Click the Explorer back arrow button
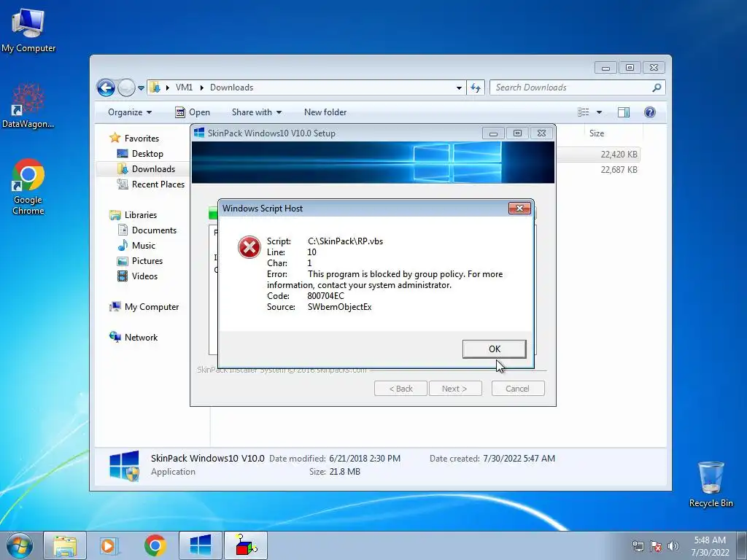The height and width of the screenshot is (560, 747). 106,87
